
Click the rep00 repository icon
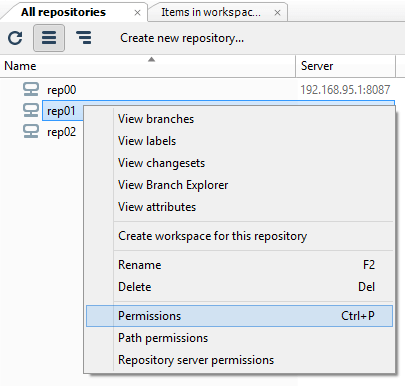point(31,90)
